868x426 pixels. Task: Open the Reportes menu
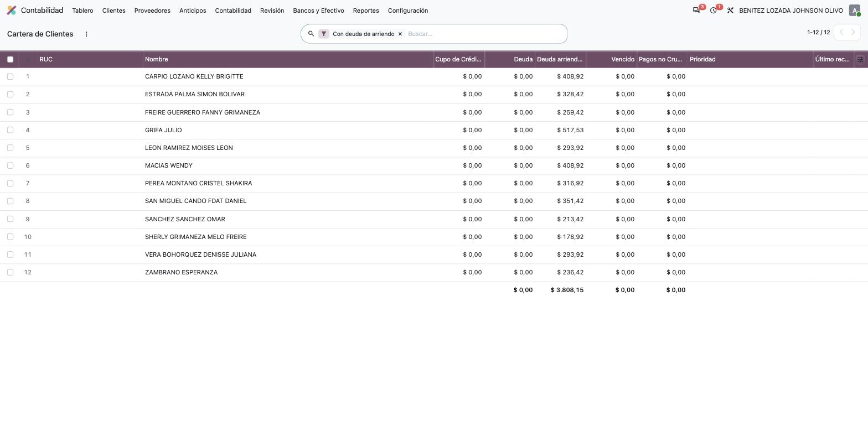pos(366,11)
